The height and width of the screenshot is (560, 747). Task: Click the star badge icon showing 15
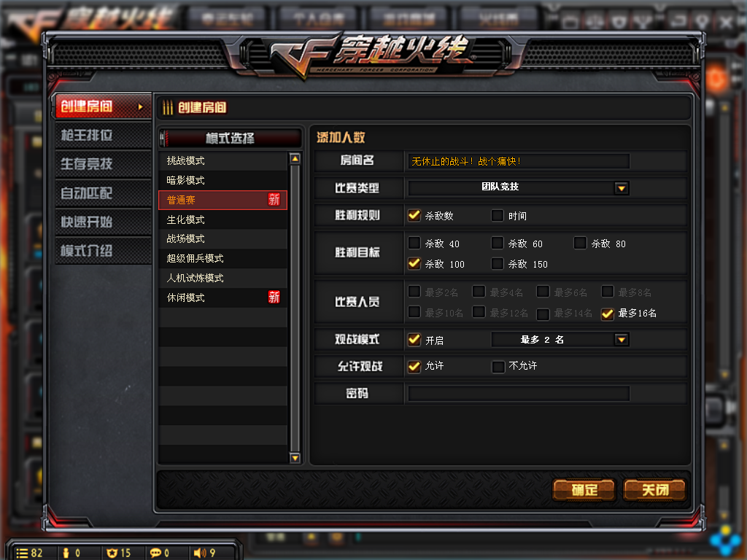tap(112, 553)
